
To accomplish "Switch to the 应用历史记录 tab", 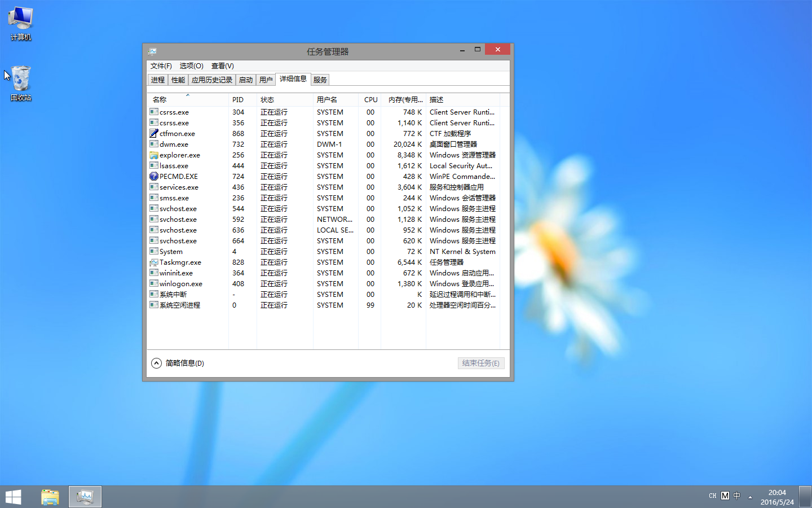I will (212, 80).
